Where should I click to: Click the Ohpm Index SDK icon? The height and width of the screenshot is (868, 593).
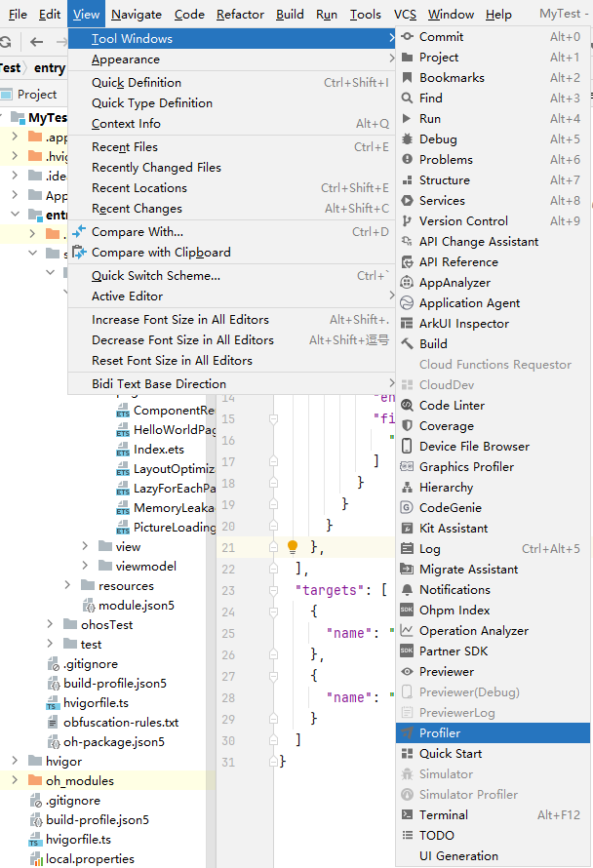tap(407, 610)
